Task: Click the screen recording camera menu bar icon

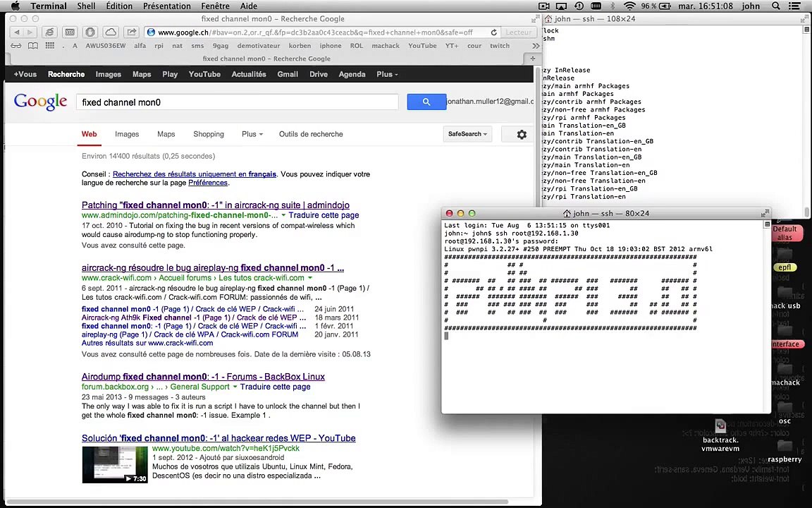Action: [x=543, y=6]
